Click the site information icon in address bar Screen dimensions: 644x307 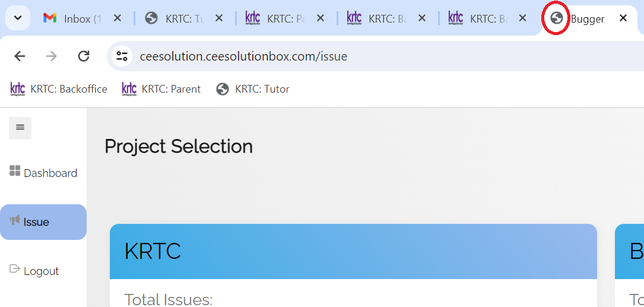click(x=122, y=56)
